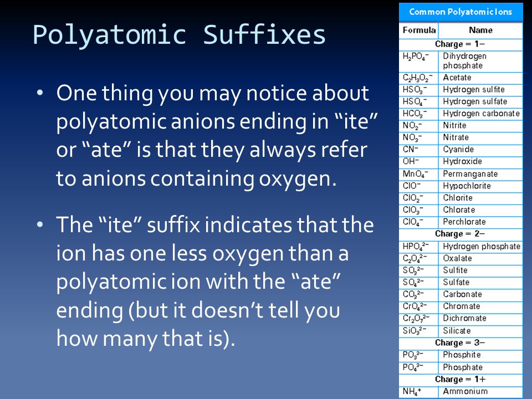Screen dimensions: 532x399
Task: Click the "Name" column heading
Action: tap(480, 30)
